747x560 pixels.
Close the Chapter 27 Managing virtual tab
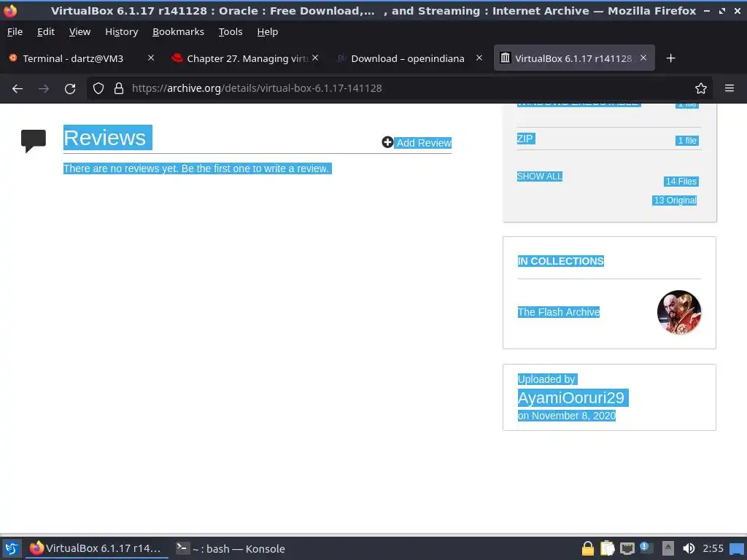pyautogui.click(x=315, y=58)
